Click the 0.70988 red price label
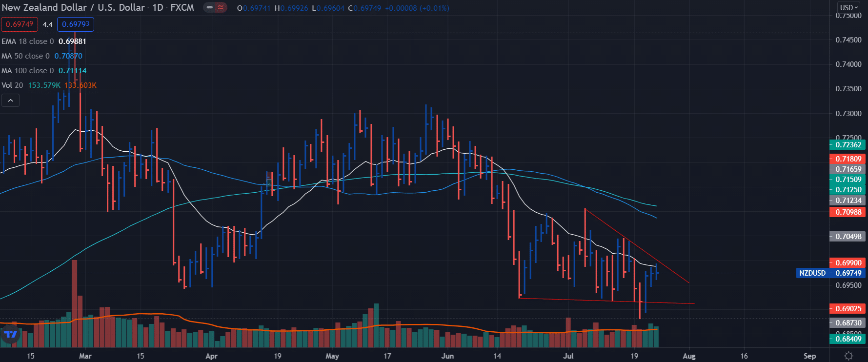Image resolution: width=868 pixels, height=362 pixels. [x=848, y=212]
